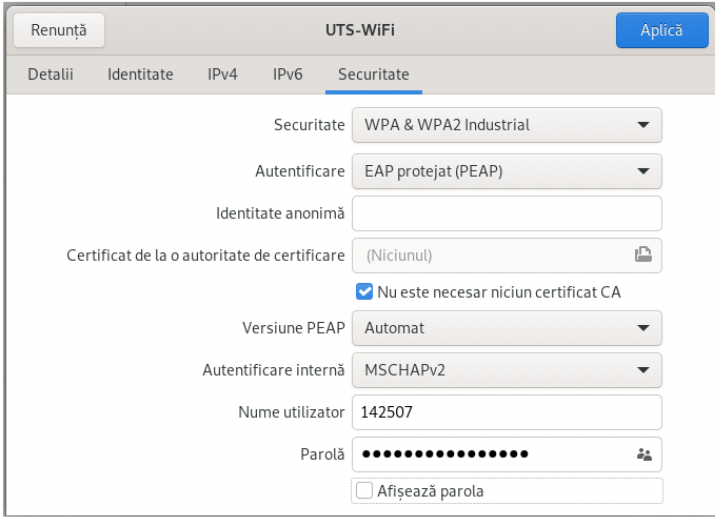Open the Versiune PEAP dropdown

click(506, 328)
